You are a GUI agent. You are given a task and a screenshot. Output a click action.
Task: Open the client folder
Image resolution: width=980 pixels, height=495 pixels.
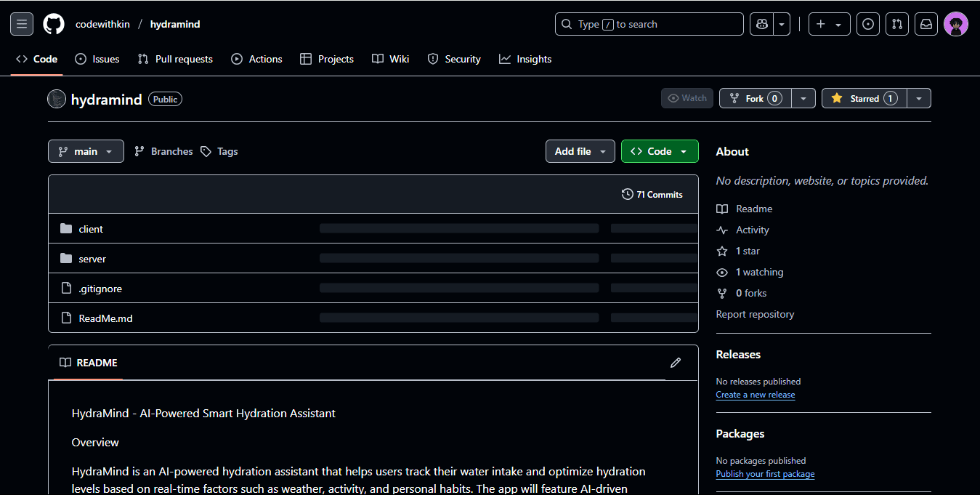(x=91, y=229)
